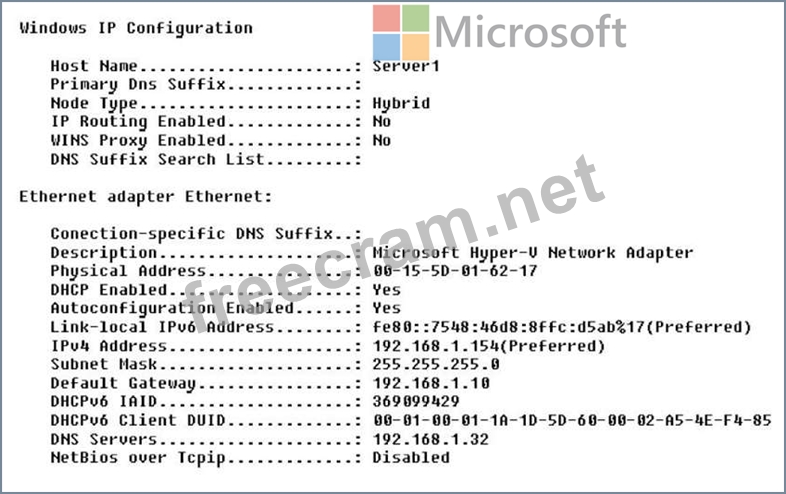Click the Ethernet adapter Ethernet heading
The height and width of the screenshot is (494, 786).
click(146, 197)
